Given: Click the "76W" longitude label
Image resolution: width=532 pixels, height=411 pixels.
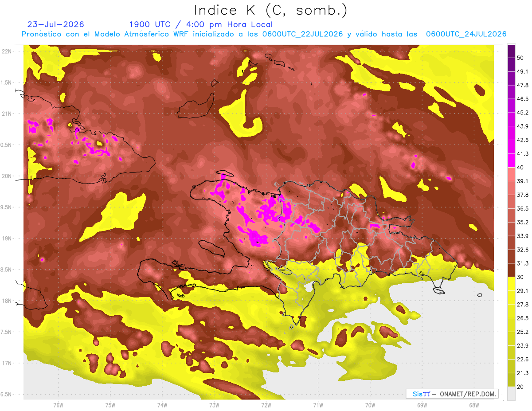Looking at the screenshot, I should click(x=58, y=405).
